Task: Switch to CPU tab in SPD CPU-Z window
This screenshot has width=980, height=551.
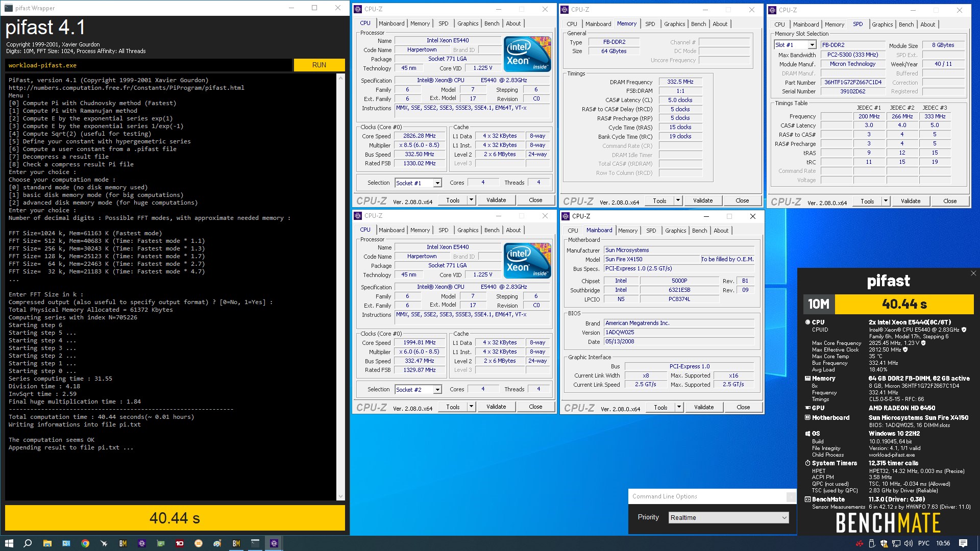Action: [x=779, y=24]
